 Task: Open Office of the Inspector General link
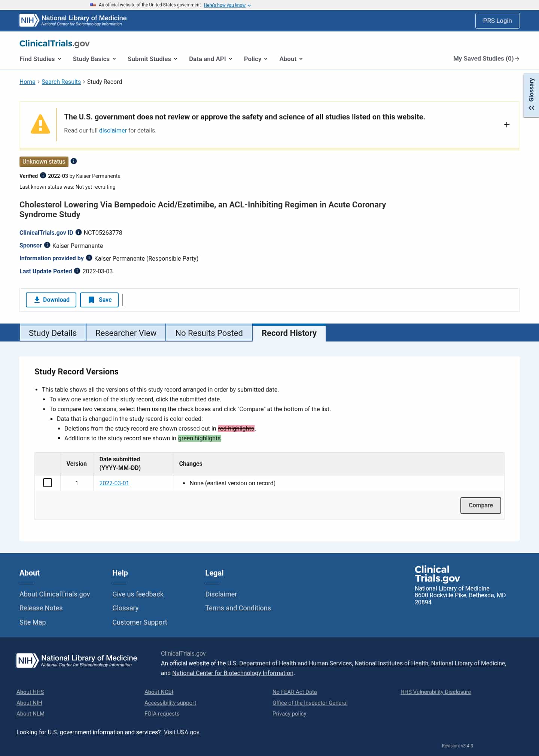click(310, 703)
